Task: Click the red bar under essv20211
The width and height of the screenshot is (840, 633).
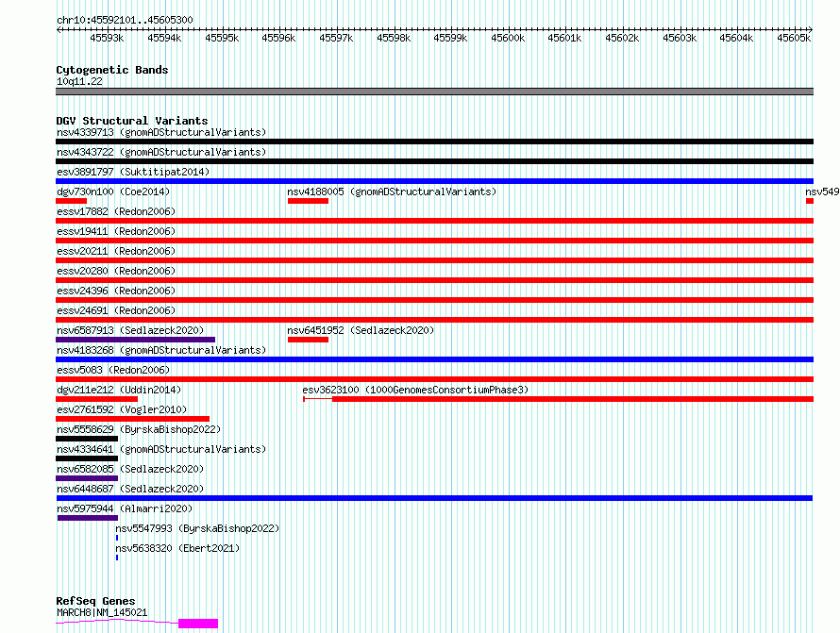Action: [434, 260]
